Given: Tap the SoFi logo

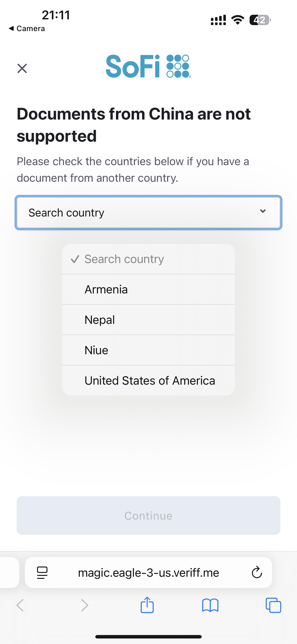Looking at the screenshot, I should click(x=148, y=66).
